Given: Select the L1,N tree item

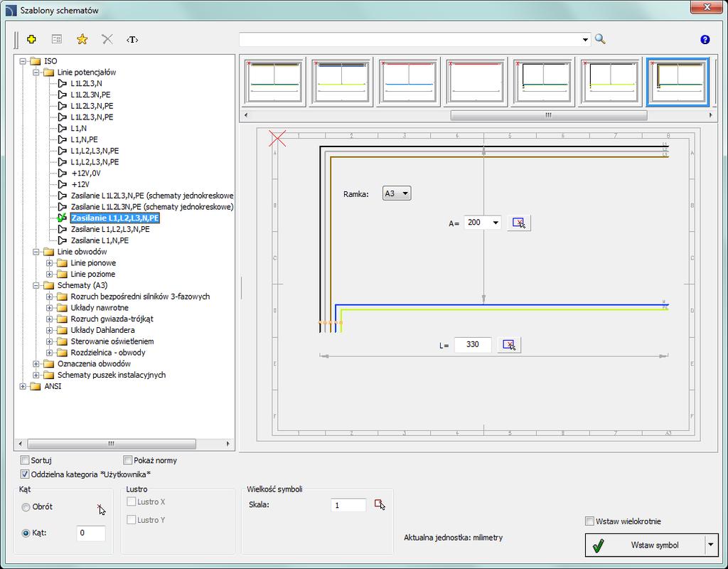Looking at the screenshot, I should tap(78, 128).
